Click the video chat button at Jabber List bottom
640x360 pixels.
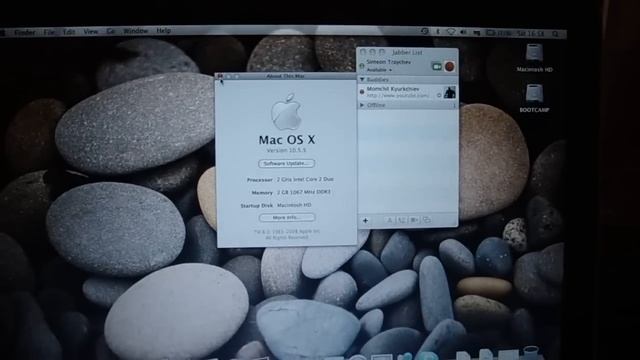[x=414, y=220]
